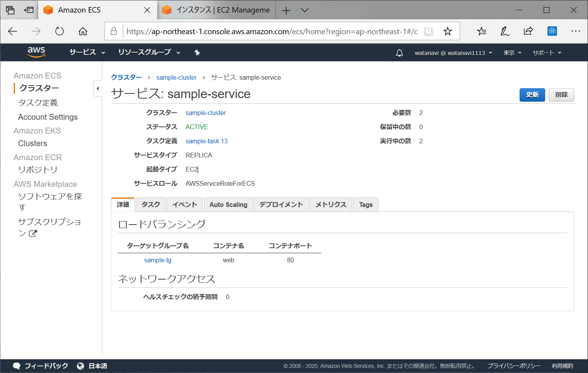Click the site lock security icon

coord(114,31)
